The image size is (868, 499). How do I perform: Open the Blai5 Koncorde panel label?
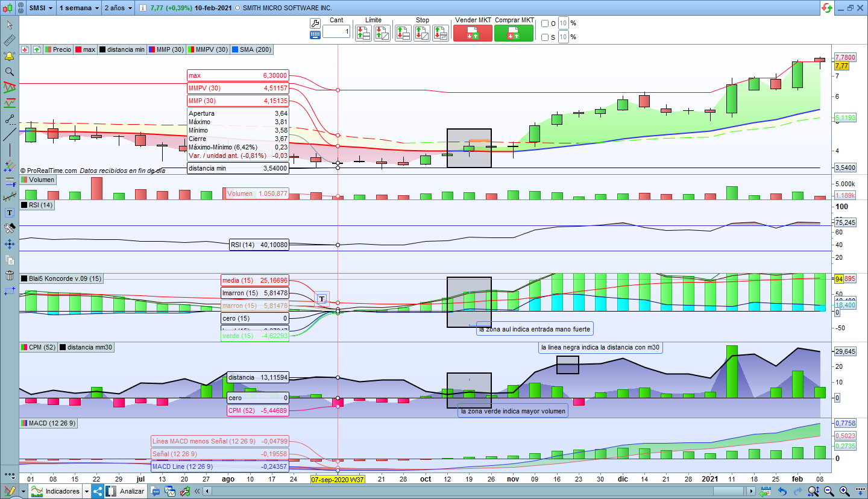pyautogui.click(x=61, y=278)
